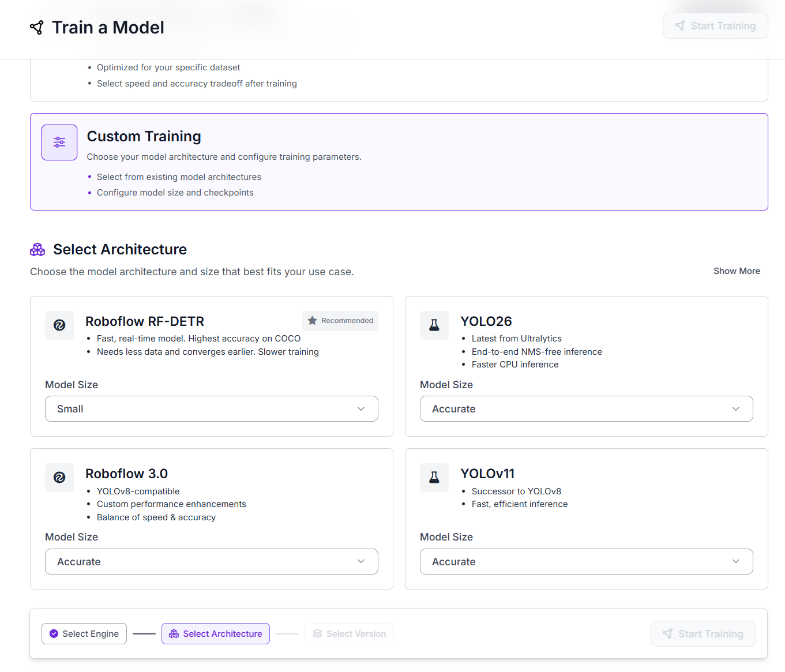Screen dimensions: 785x672
Task: Click the 'Train a Model' page title
Action: (x=108, y=27)
